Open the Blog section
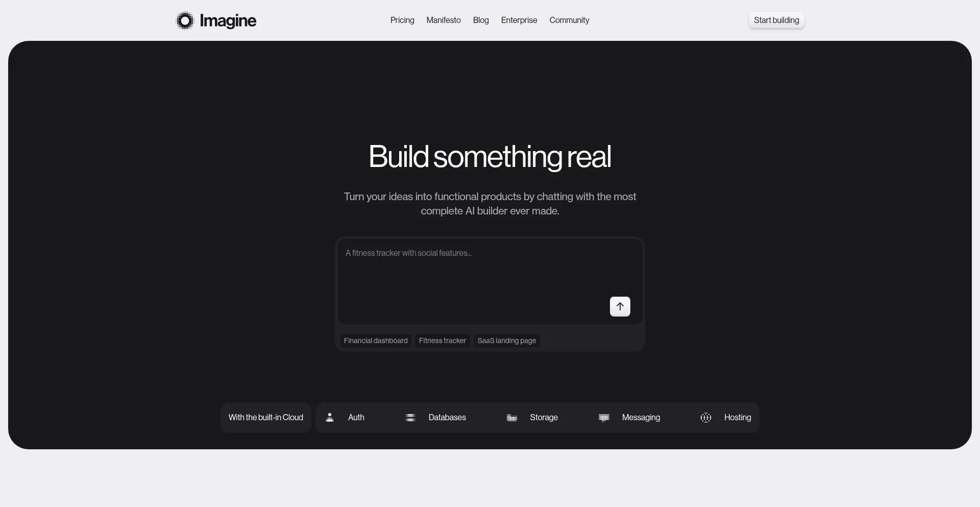The width and height of the screenshot is (980, 507). coord(480,20)
